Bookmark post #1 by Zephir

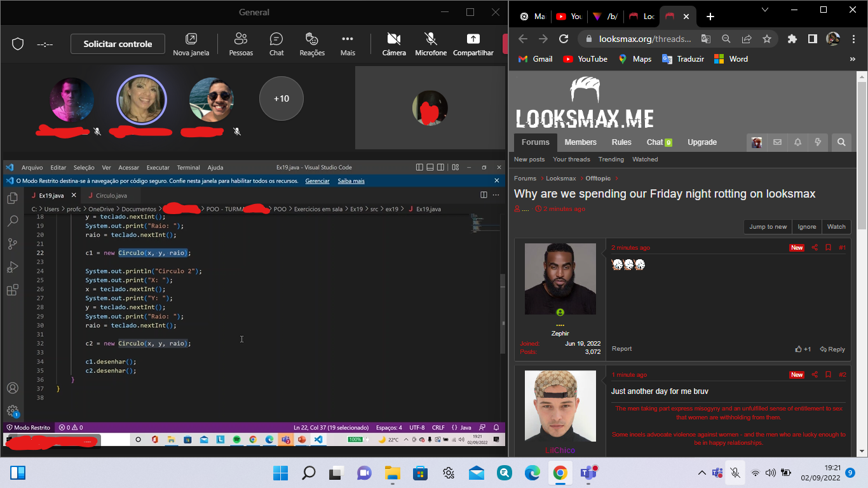coord(828,248)
